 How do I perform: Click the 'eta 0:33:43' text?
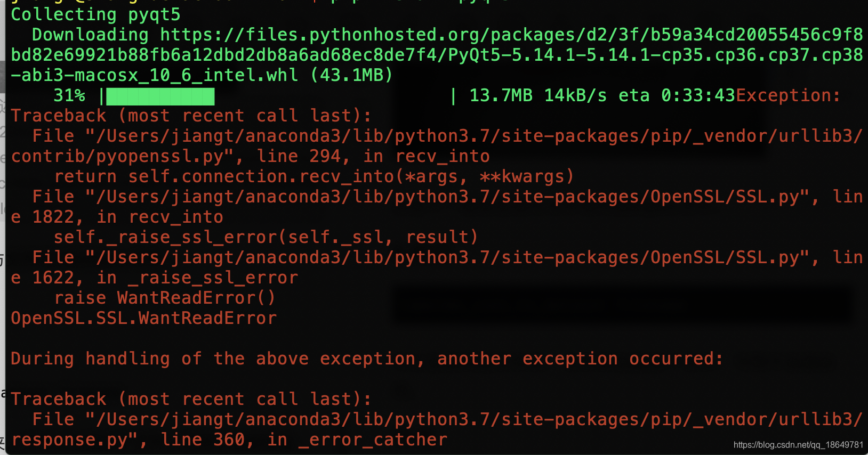click(677, 95)
